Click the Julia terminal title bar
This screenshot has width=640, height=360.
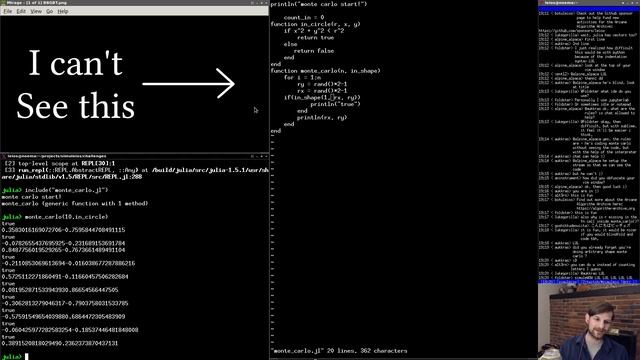(134, 156)
